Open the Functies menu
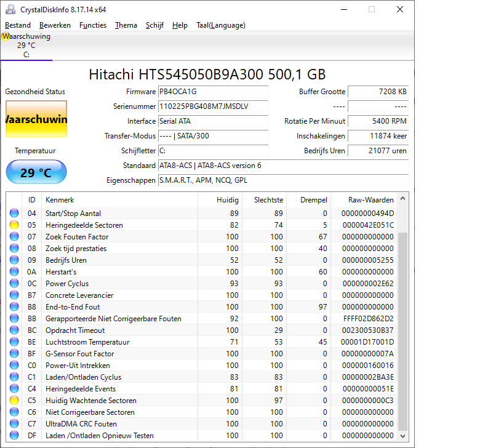 tap(93, 25)
